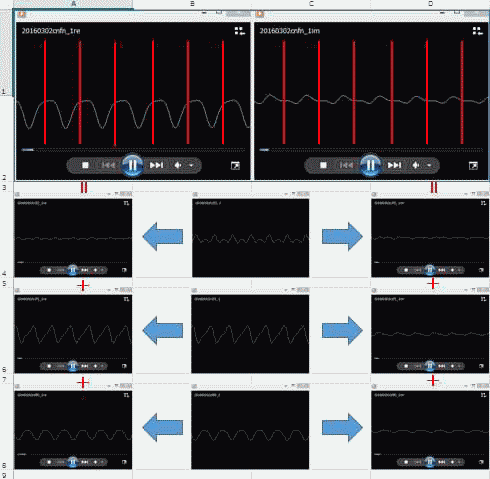Open volume dropdown arrow in 20160302cnfn_1im player
The width and height of the screenshot is (490, 479).
coord(429,165)
